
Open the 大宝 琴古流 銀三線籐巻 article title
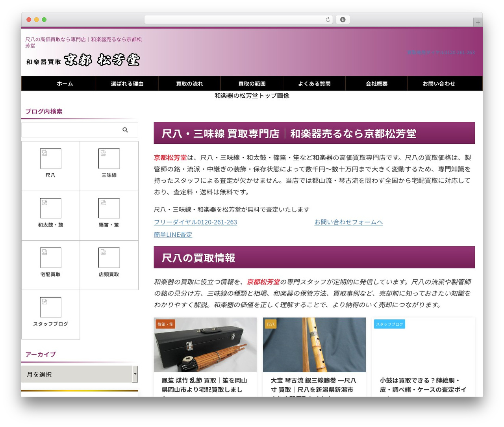[314, 386]
